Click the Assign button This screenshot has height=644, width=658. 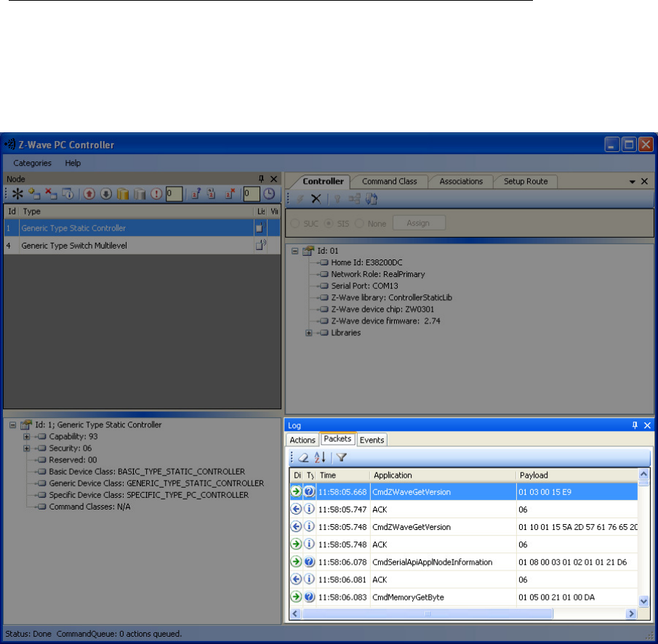[418, 223]
